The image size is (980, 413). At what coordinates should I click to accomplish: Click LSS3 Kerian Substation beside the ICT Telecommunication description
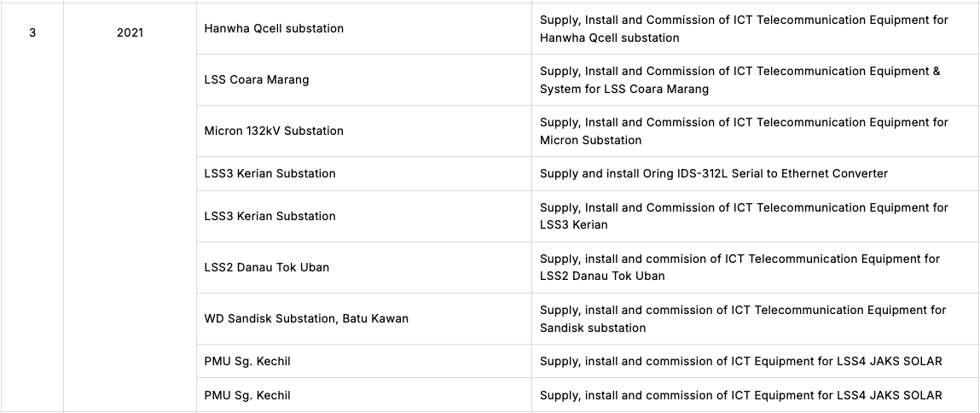pos(270,217)
